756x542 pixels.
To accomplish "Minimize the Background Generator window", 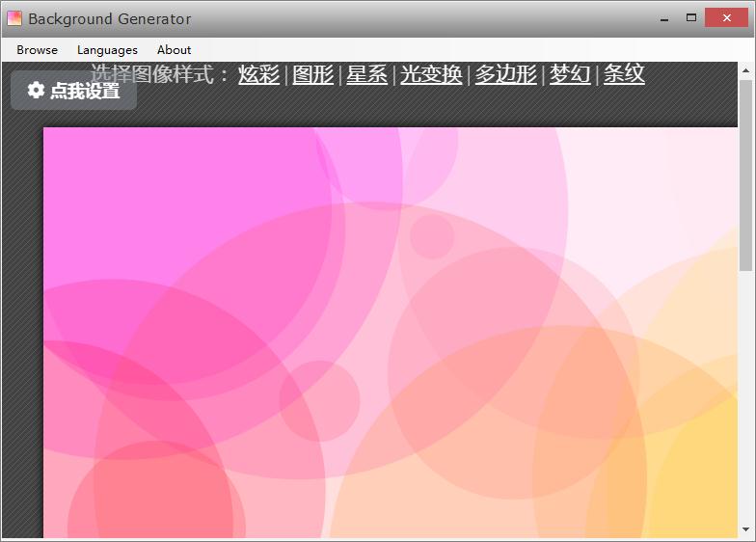I will tap(664, 18).
